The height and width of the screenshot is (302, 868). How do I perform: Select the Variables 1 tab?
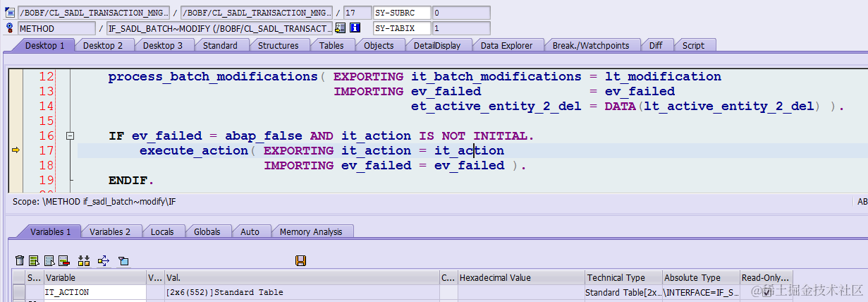click(x=49, y=231)
